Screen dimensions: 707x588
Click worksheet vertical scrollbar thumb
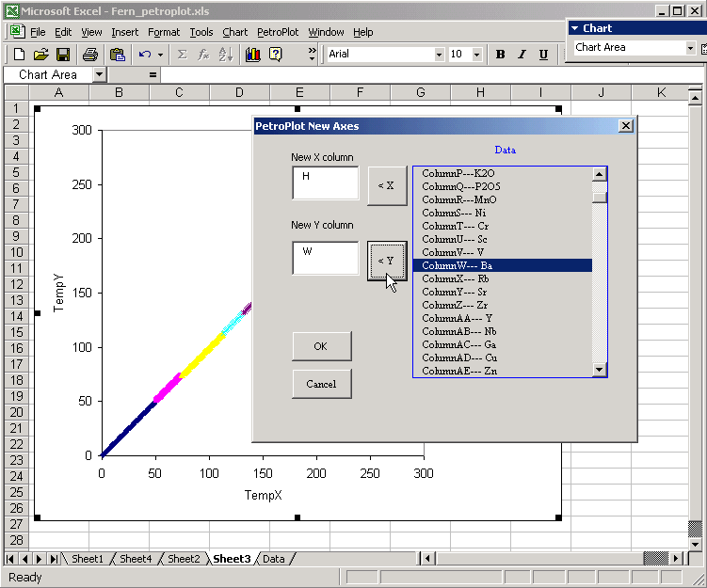[x=695, y=529]
